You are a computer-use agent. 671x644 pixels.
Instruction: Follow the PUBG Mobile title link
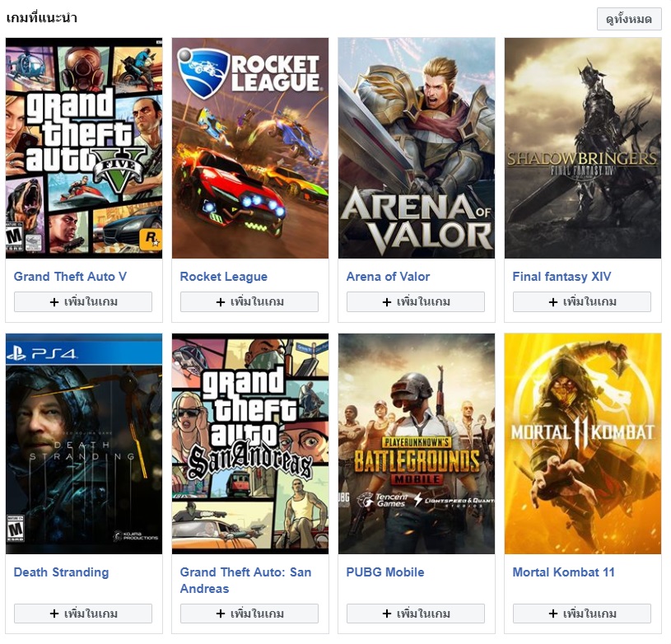pos(385,572)
